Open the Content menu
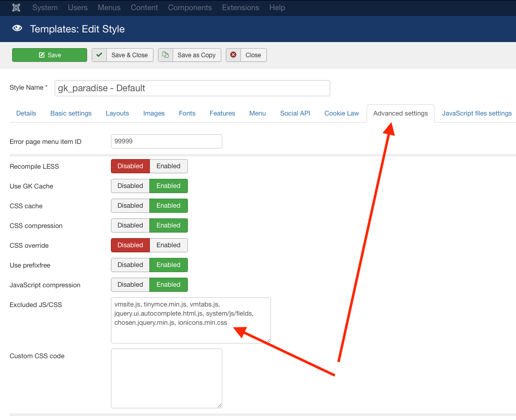The height and width of the screenshot is (420, 516). point(144,8)
